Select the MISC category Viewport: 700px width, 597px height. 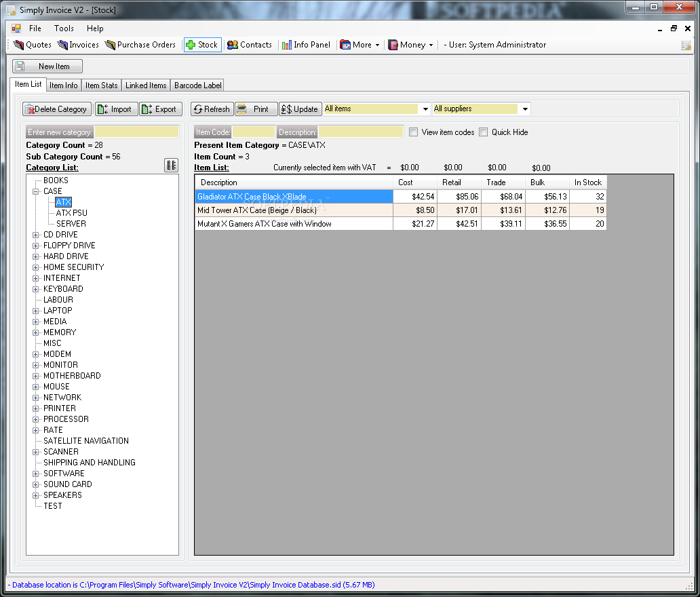(x=52, y=343)
